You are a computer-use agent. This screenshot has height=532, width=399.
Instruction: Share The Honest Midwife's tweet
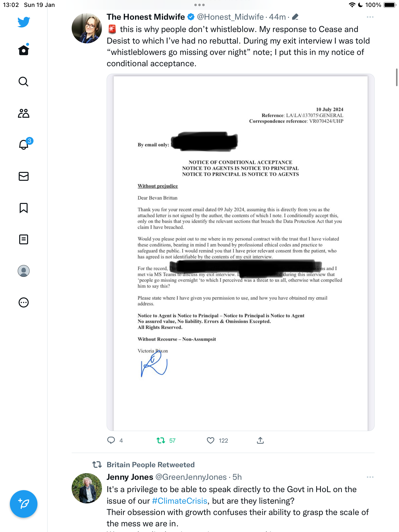260,440
